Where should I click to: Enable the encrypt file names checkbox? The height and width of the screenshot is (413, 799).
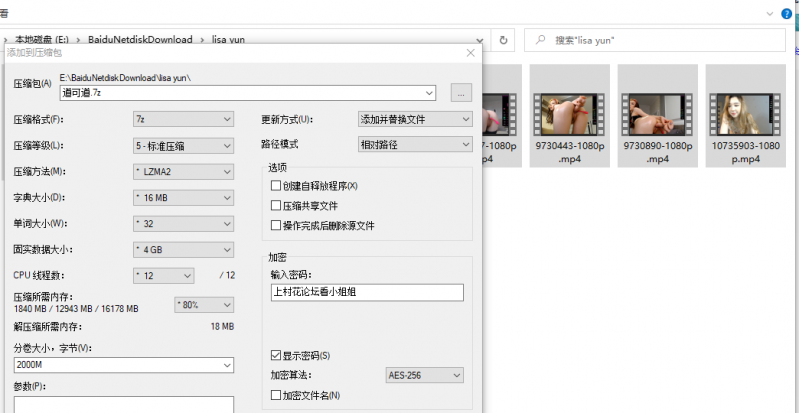pyautogui.click(x=277, y=396)
